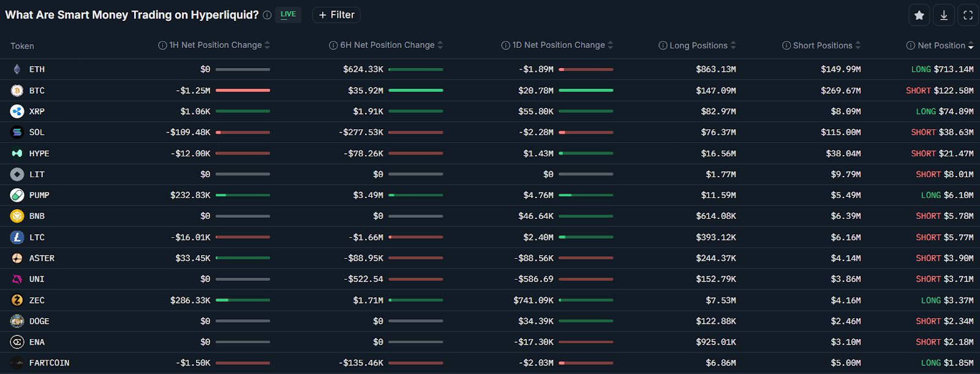The image size is (980, 374).
Task: Expand table to fullscreen view
Action: (x=968, y=15)
